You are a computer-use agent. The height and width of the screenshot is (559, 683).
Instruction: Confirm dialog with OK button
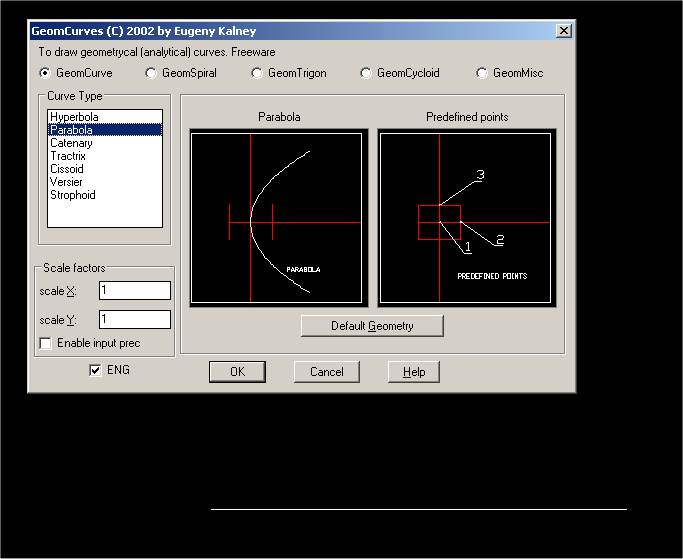(237, 372)
